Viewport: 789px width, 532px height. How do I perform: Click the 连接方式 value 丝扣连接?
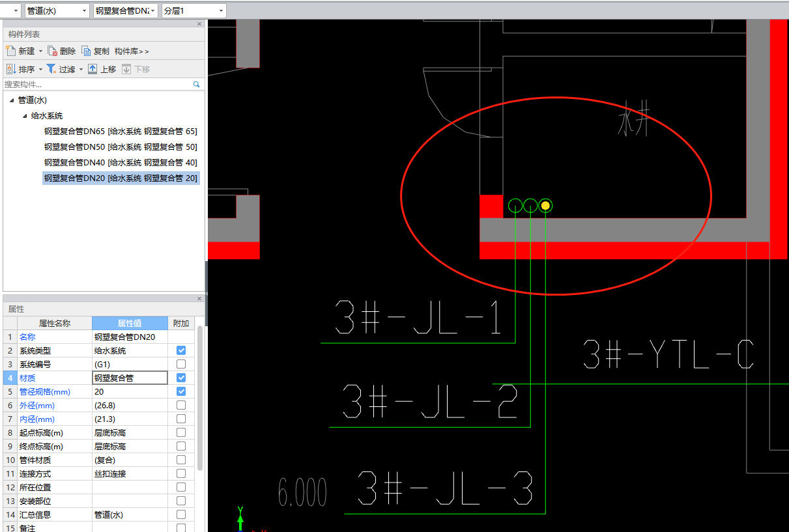click(130, 473)
